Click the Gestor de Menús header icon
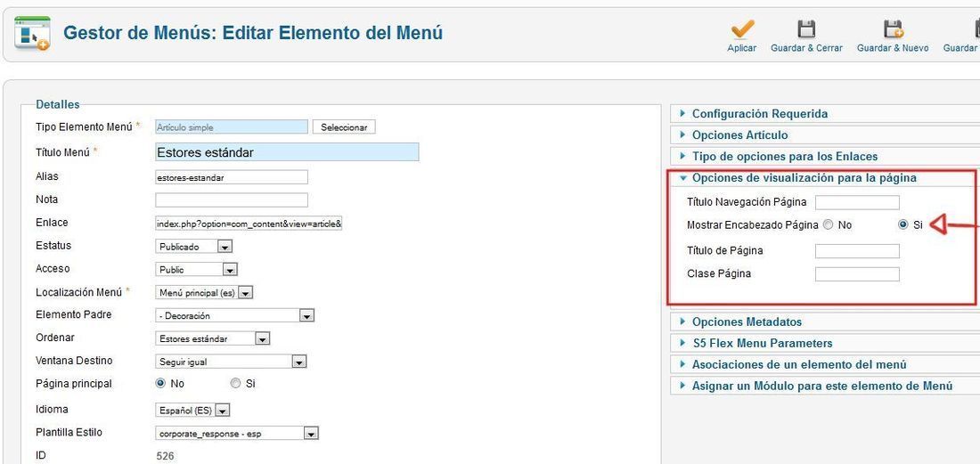This screenshot has width=980, height=464. (x=31, y=33)
